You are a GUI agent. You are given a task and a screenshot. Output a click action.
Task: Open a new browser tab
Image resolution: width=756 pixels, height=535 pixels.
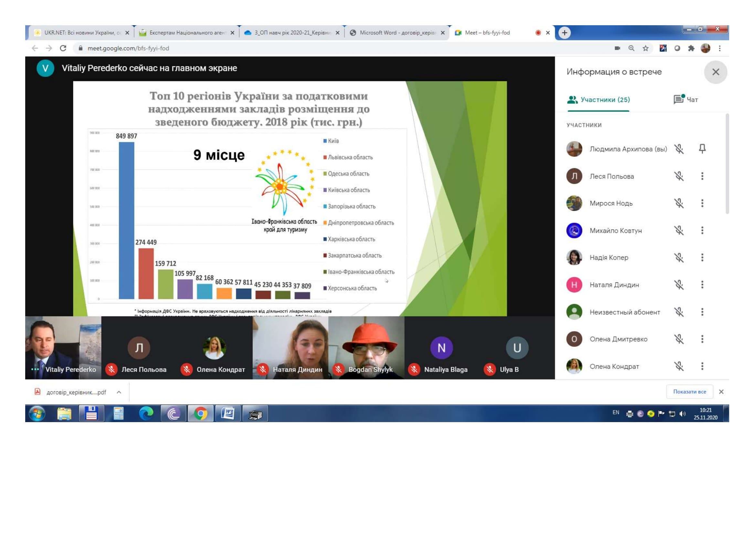pos(564,33)
